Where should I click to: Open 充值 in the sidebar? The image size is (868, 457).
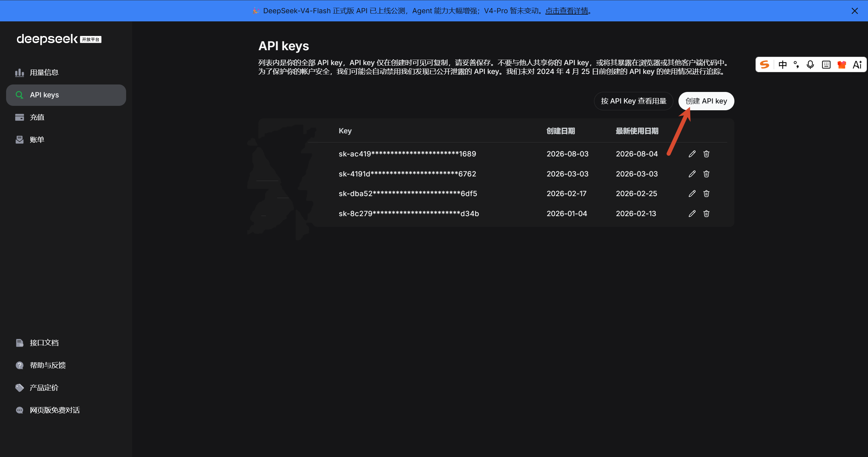[66, 117]
